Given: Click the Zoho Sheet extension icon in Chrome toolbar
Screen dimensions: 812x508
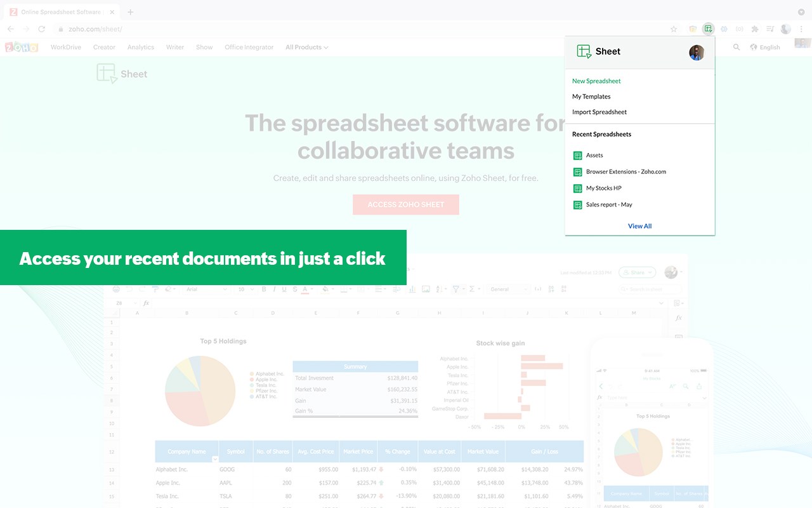Looking at the screenshot, I should point(708,29).
